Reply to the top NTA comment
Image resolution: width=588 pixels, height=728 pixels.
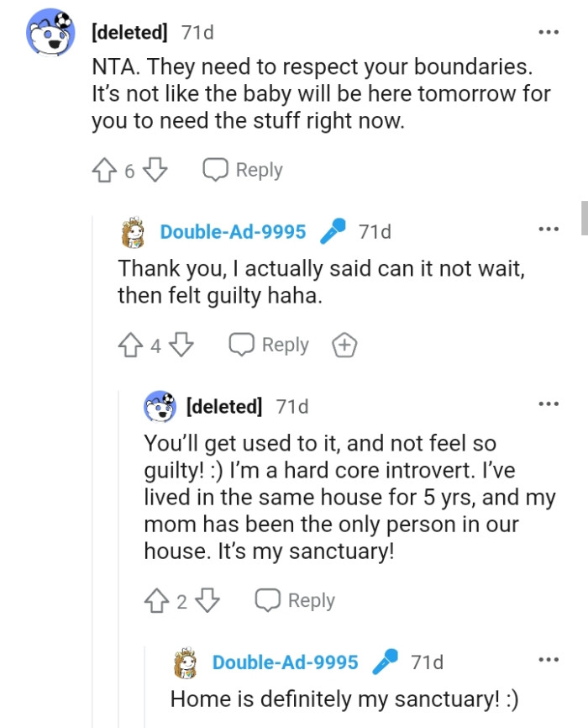click(x=242, y=169)
